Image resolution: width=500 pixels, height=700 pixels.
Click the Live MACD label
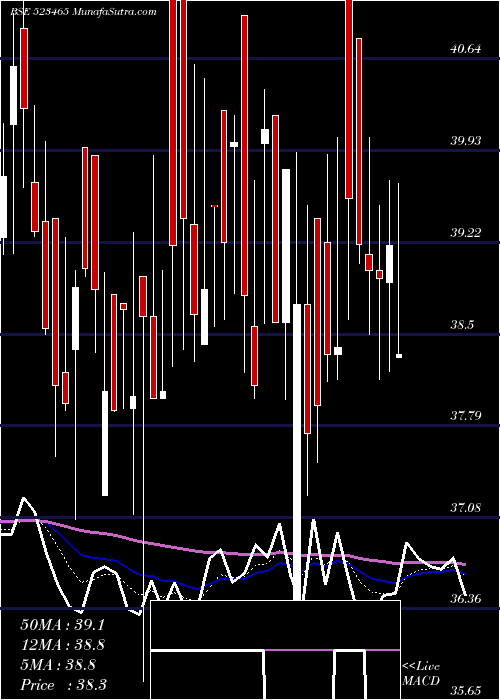(421, 674)
